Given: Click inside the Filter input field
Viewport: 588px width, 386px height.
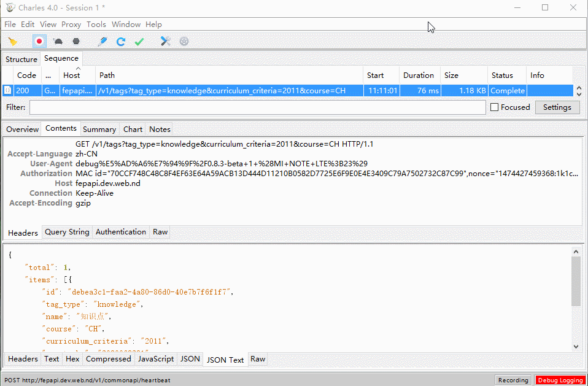Looking at the screenshot, I should [x=246, y=107].
